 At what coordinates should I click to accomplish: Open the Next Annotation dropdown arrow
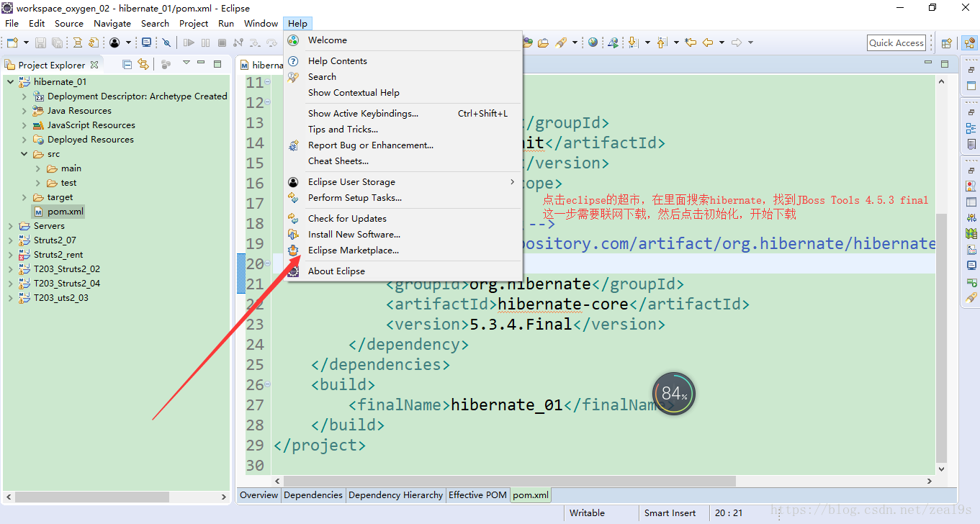pos(647,42)
